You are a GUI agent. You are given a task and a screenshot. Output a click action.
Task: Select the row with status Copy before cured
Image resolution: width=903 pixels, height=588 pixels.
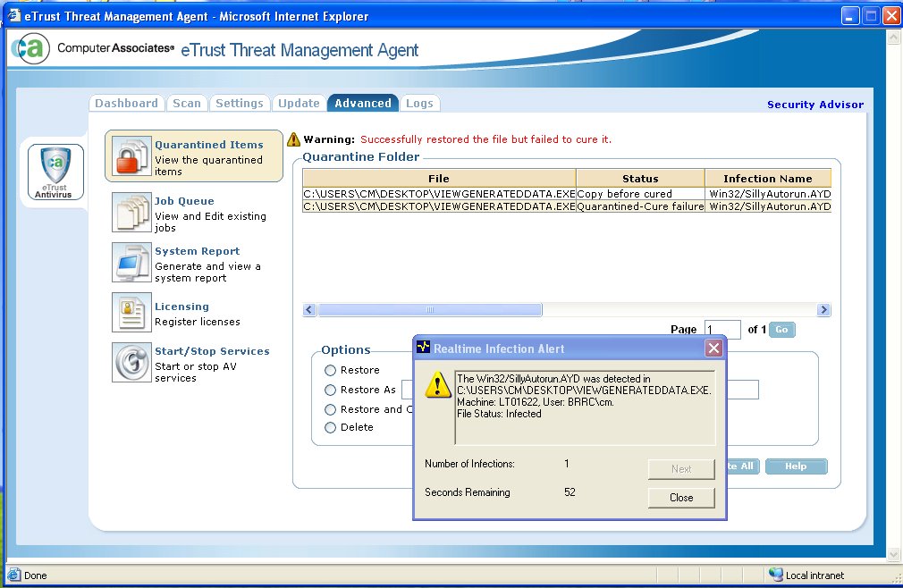click(567, 194)
